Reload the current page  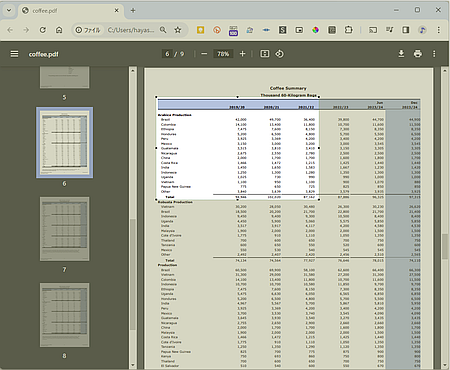coord(43,30)
